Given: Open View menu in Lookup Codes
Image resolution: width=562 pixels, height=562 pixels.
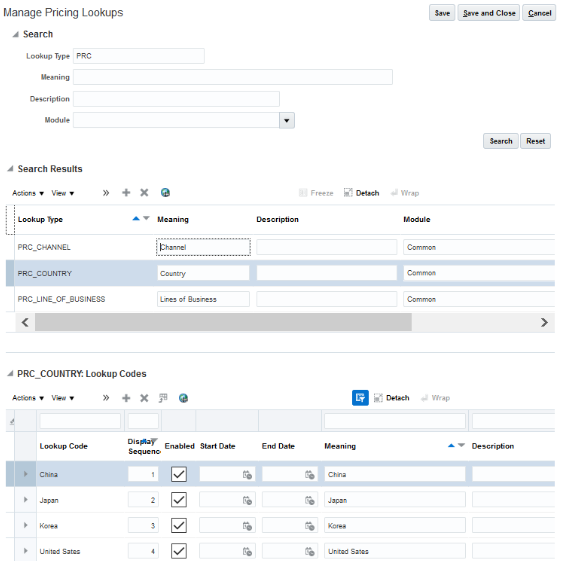Looking at the screenshot, I should tap(63, 398).
